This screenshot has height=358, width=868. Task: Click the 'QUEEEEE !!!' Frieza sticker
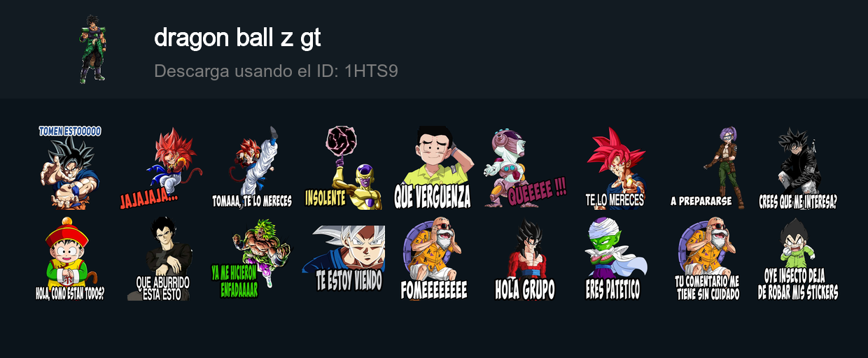click(525, 168)
